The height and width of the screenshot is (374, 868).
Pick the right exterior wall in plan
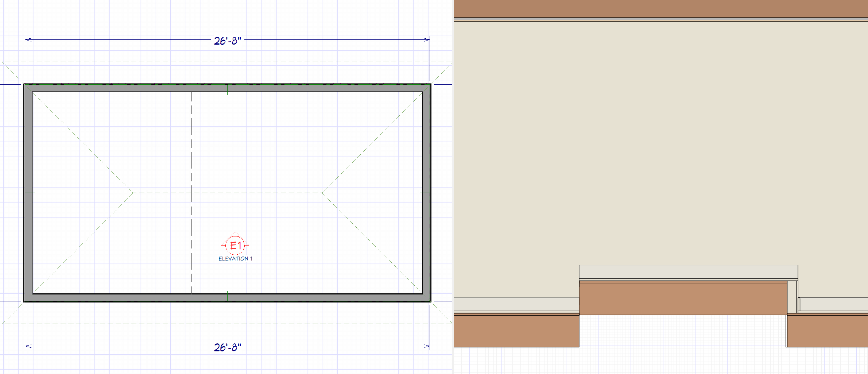pos(427,146)
